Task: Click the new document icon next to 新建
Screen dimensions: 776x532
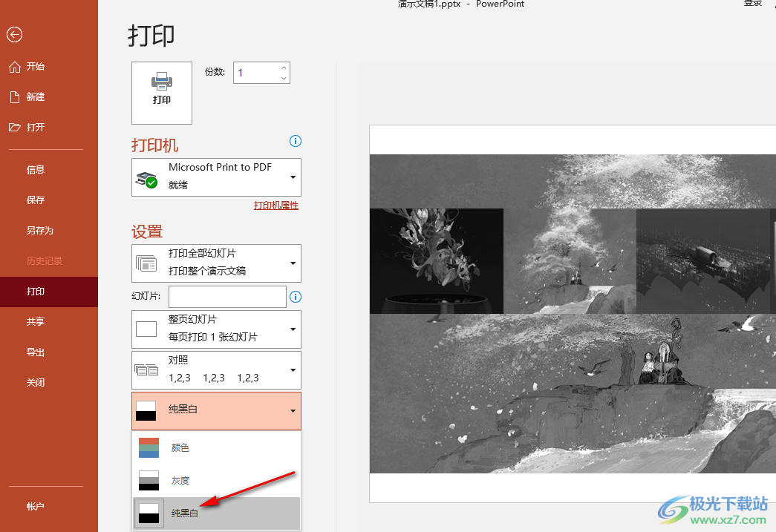Action: coord(15,97)
